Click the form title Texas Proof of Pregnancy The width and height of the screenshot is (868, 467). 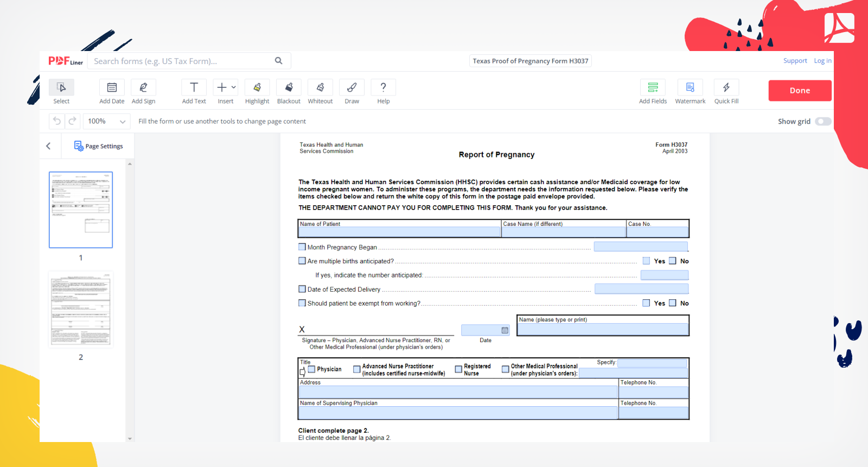pos(530,61)
